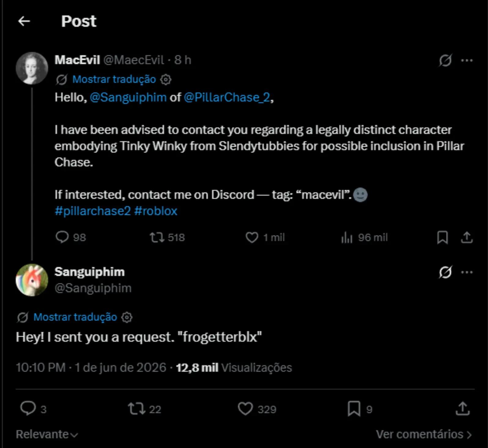Open more options on MacEvil's post

(467, 60)
